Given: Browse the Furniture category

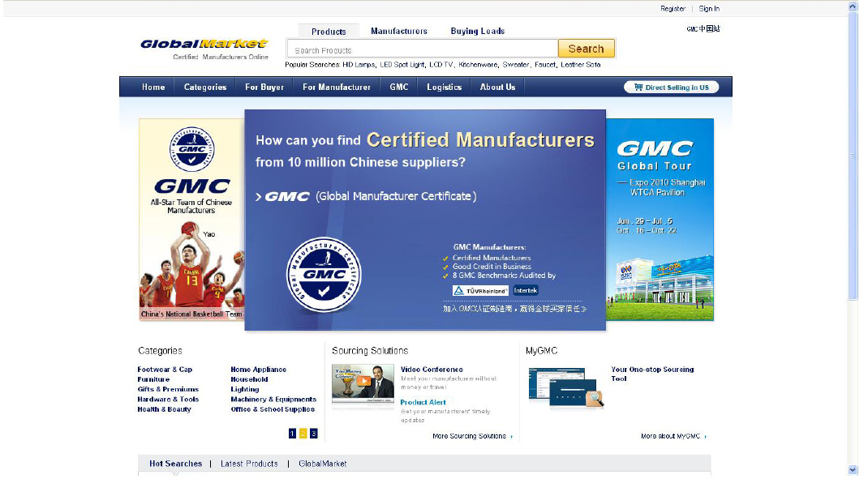Looking at the screenshot, I should coord(154,379).
